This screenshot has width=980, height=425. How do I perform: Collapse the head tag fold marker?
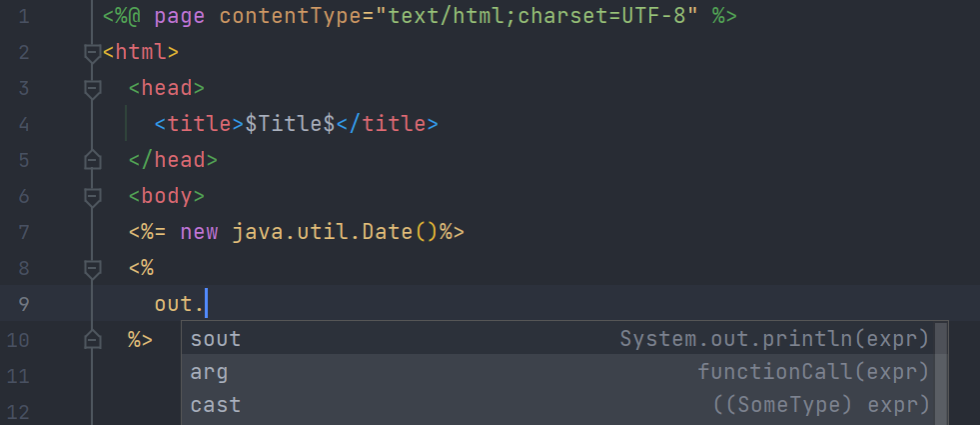(x=93, y=89)
